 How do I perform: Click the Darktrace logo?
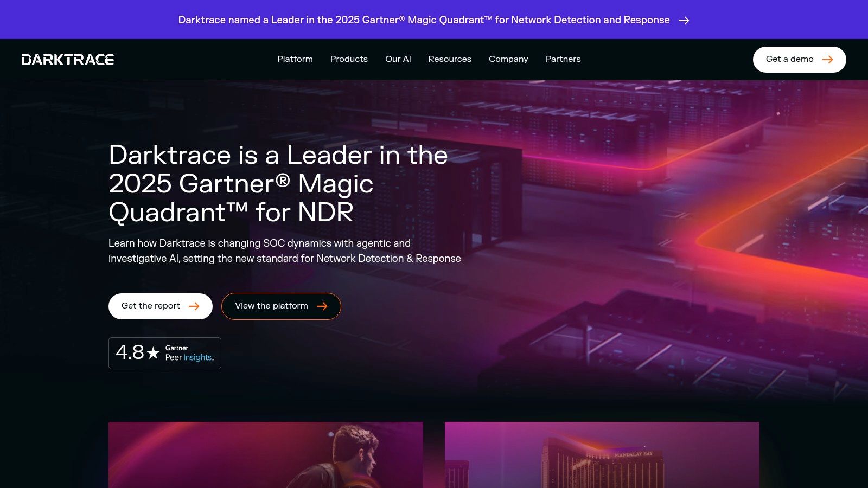[x=68, y=60]
